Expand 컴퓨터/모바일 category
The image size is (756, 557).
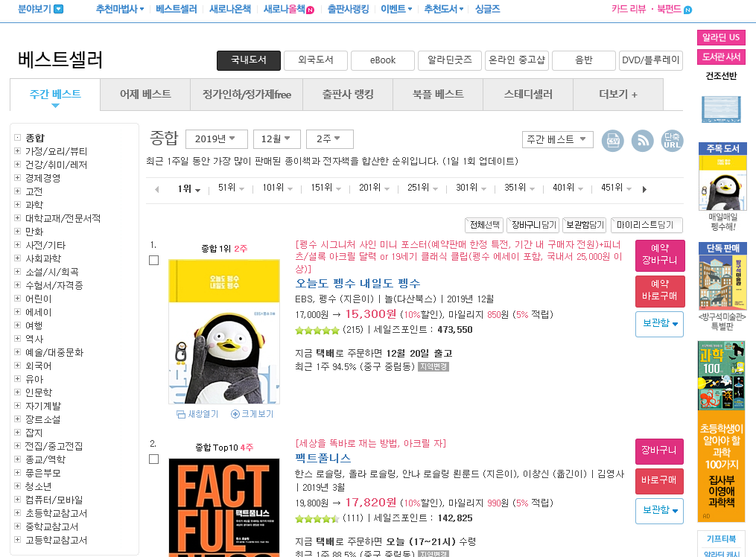(17, 500)
